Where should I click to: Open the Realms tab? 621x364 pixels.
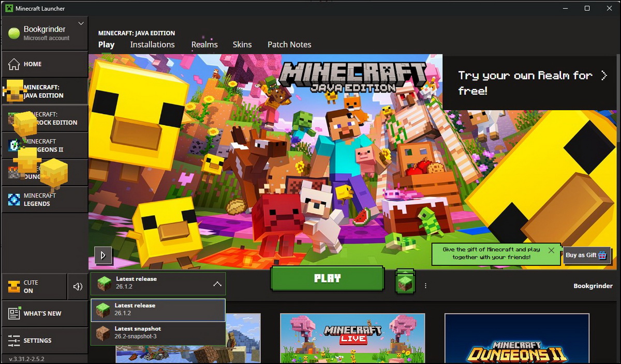coord(204,44)
